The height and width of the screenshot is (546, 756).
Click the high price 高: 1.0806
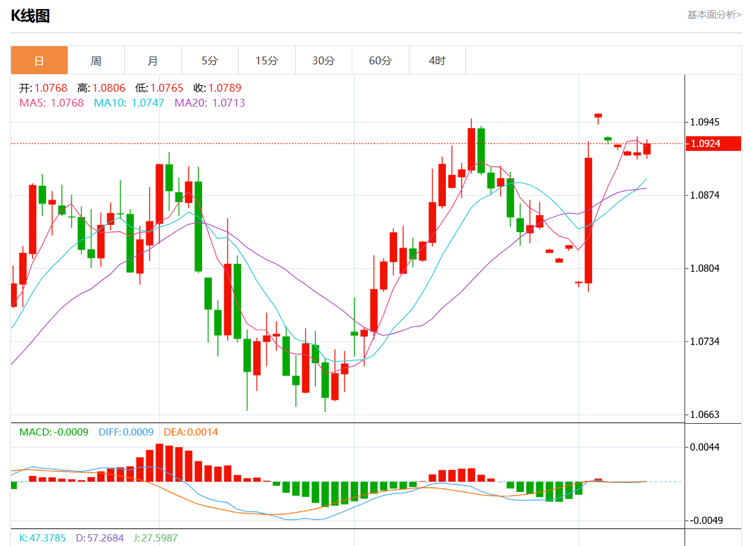101,88
